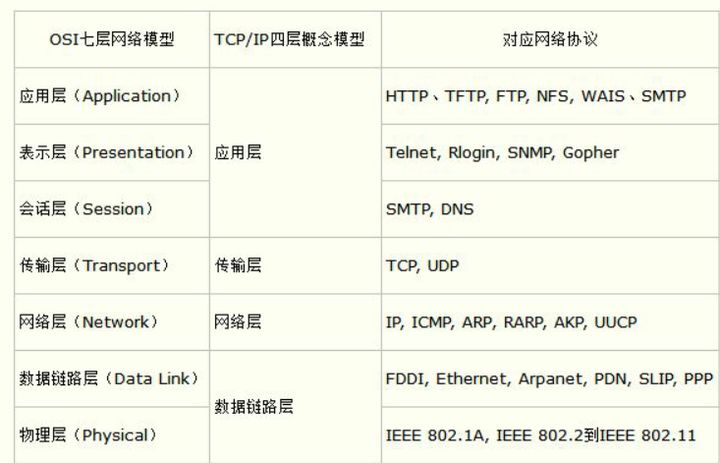Click the Telnet, Rlogin, SNMP, Gopher cell
This screenshot has height=463, width=720.
pos(502,153)
